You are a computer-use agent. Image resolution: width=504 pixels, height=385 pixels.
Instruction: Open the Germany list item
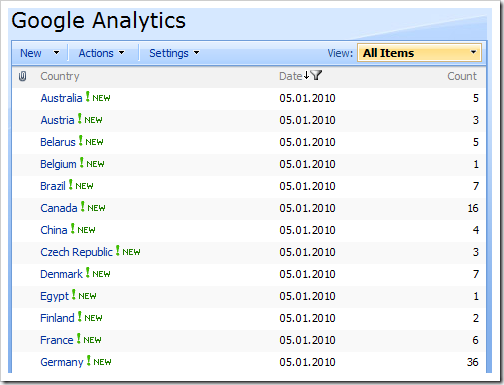click(x=62, y=362)
